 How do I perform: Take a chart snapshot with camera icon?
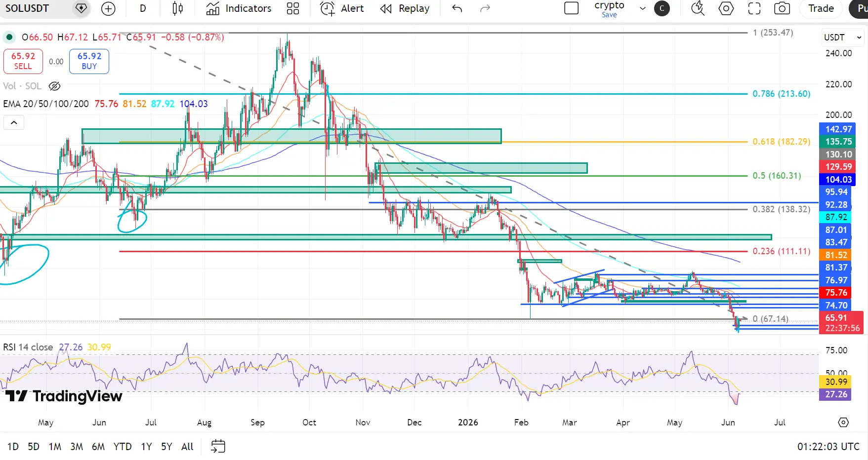[x=782, y=8]
